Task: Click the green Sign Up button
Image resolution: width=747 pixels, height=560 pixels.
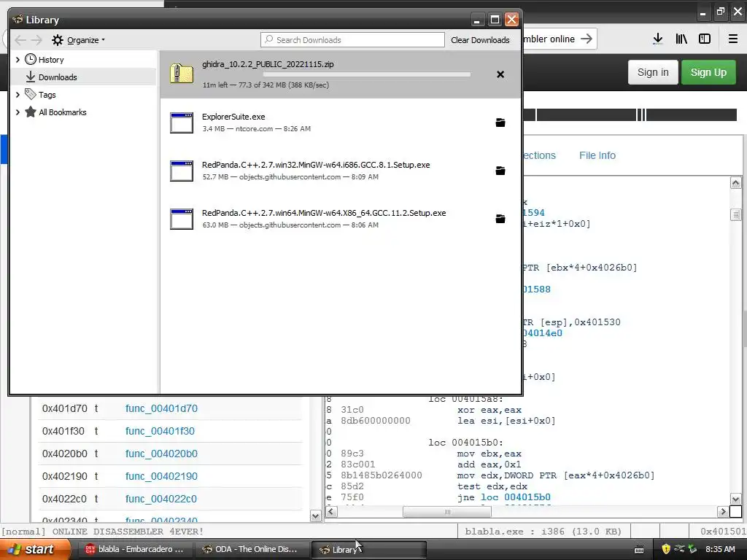Action: click(708, 72)
